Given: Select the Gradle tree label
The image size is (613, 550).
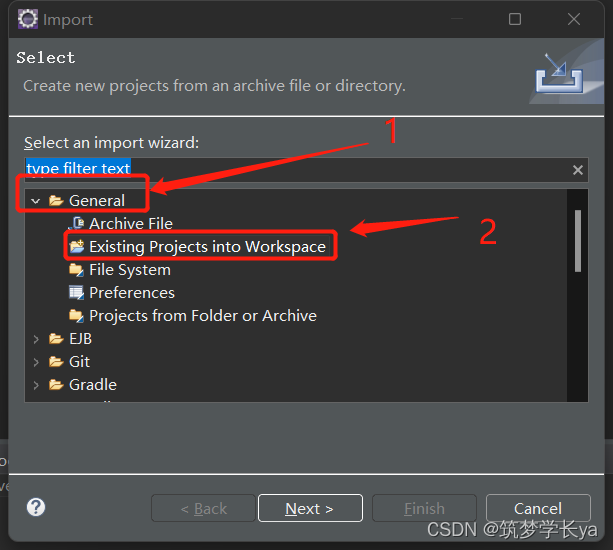Looking at the screenshot, I should point(93,385).
